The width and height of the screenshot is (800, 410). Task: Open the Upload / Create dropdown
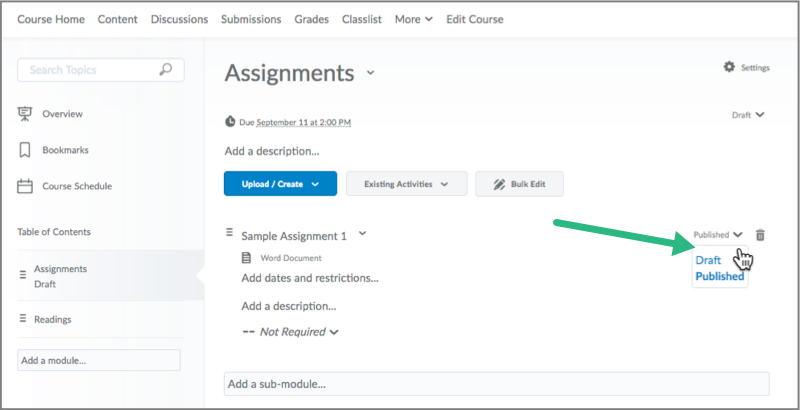(280, 184)
